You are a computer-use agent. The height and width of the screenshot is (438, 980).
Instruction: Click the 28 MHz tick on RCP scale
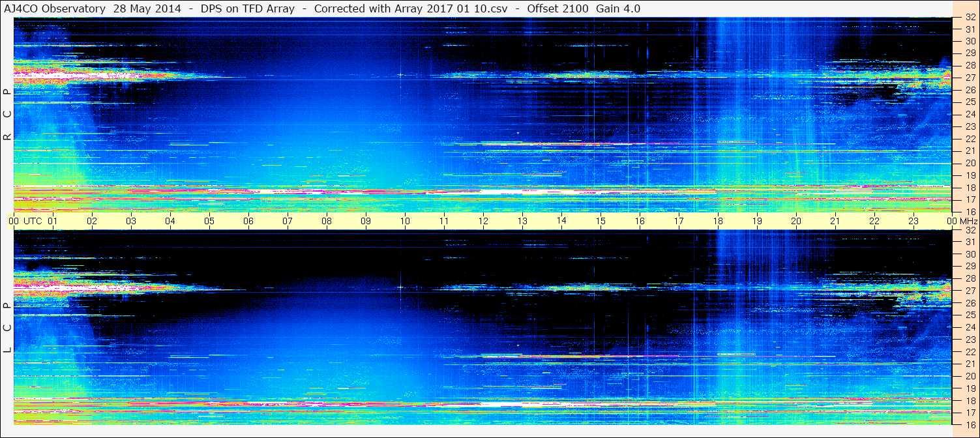(970, 65)
